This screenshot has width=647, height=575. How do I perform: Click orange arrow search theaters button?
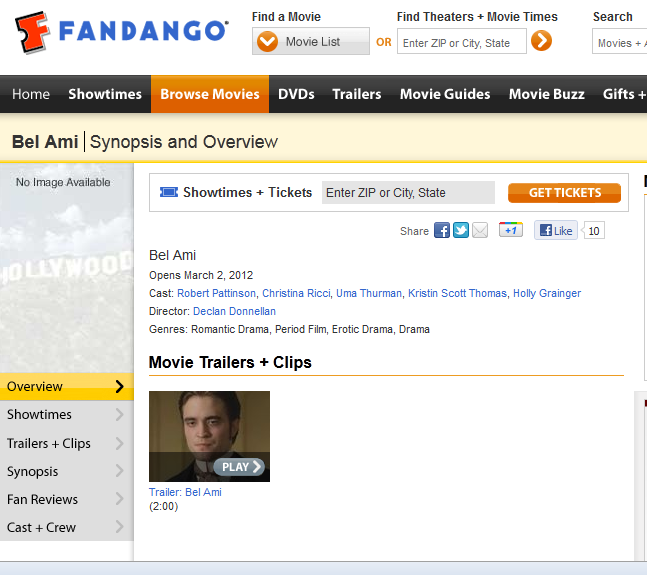coord(541,41)
